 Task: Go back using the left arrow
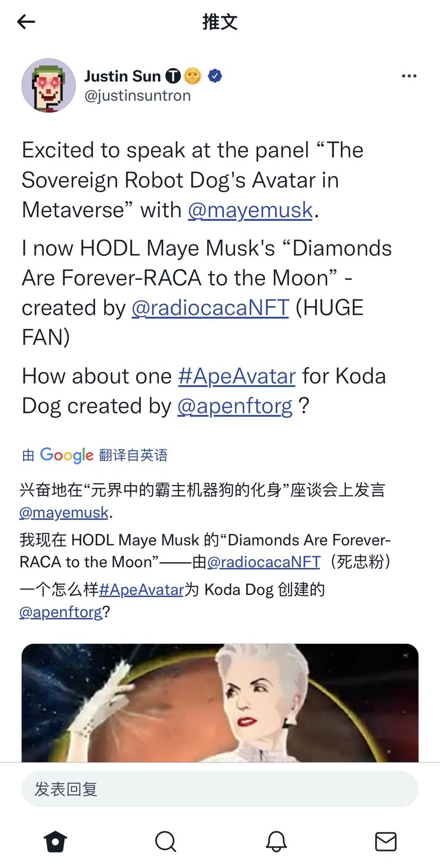pos(26,22)
